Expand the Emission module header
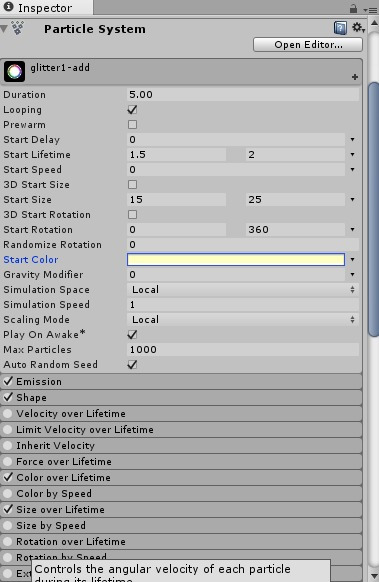The image size is (379, 582). coord(181,382)
